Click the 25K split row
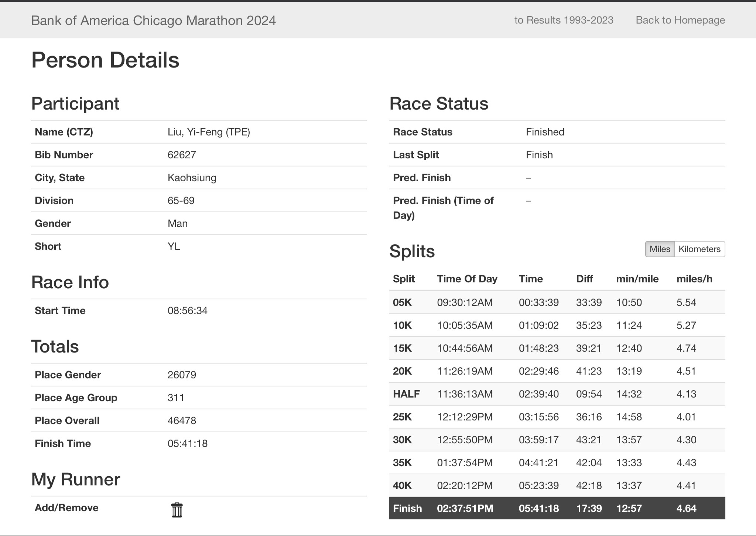This screenshot has width=756, height=536. [557, 417]
